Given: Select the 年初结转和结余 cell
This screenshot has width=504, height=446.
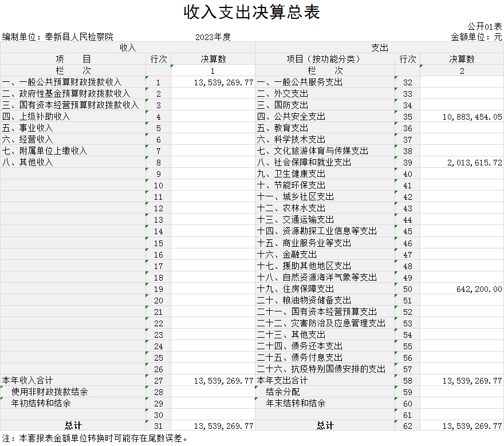Looking at the screenshot, I should (73, 403).
